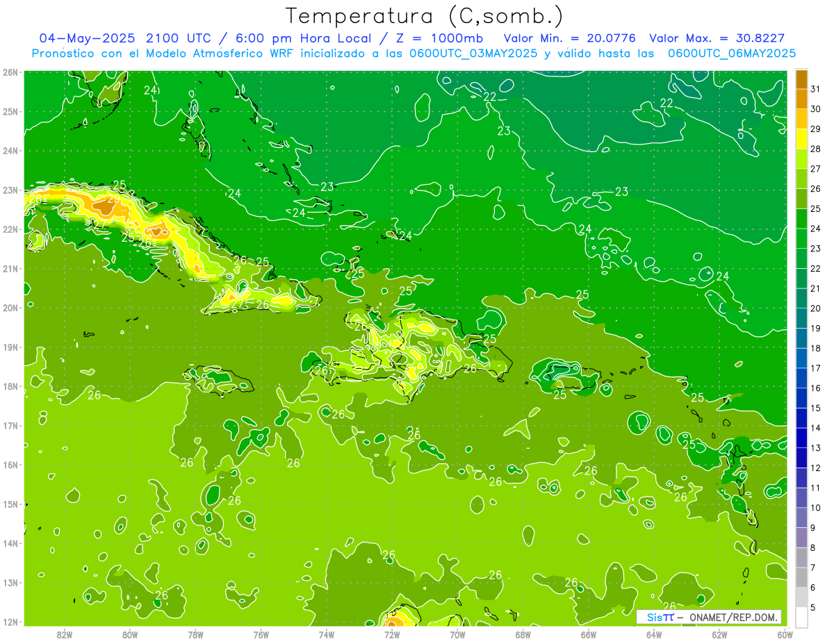
Task: Pick colorbar segment between 23 and 24
Action: tap(801, 239)
